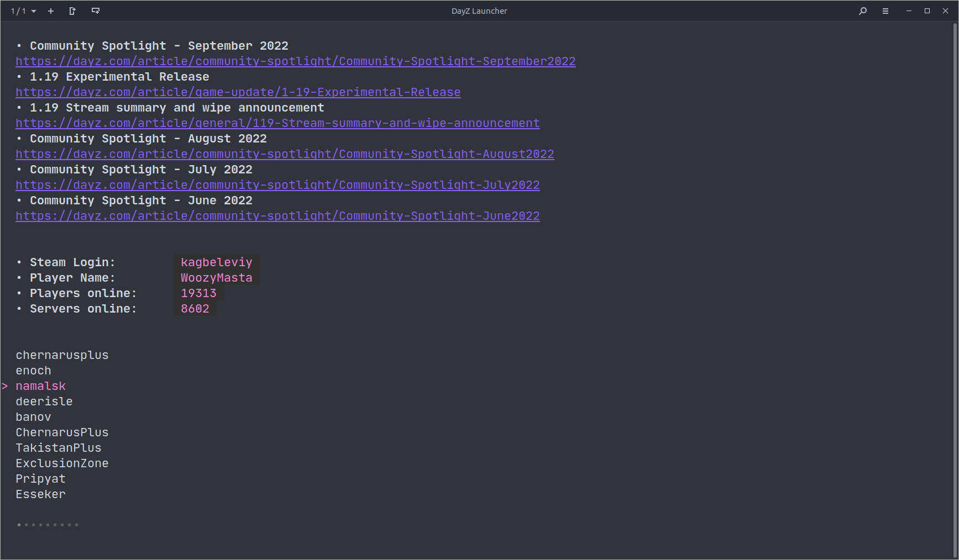959x560 pixels.
Task: Open Community-Spotlight-June2022 link
Action: point(277,216)
